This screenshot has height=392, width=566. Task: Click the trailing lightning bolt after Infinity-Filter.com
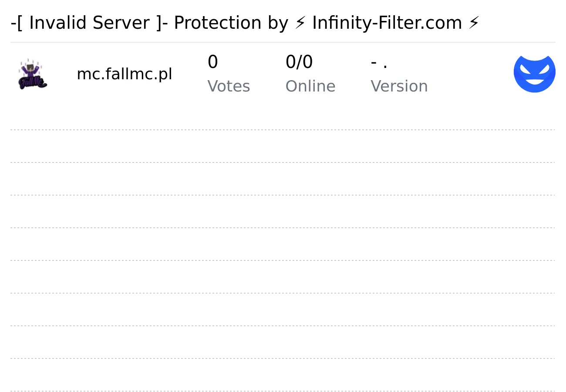click(x=474, y=23)
